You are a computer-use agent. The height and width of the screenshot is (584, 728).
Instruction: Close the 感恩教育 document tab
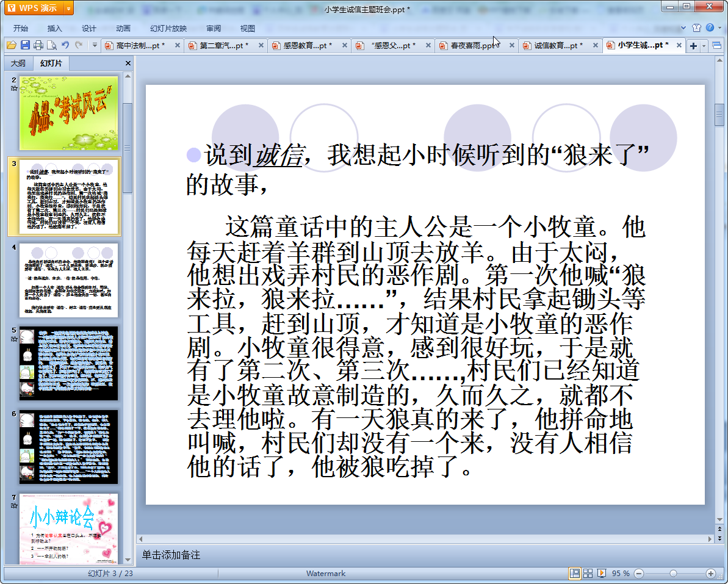(x=345, y=46)
